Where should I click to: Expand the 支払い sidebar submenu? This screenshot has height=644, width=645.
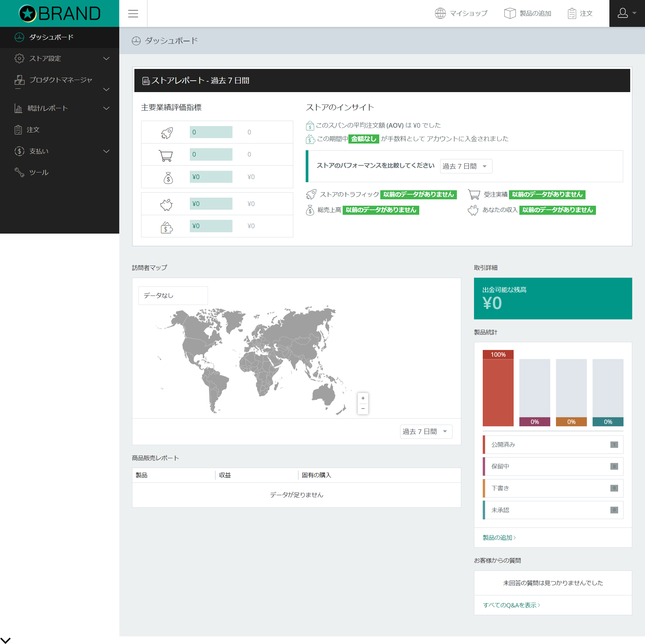tap(106, 151)
